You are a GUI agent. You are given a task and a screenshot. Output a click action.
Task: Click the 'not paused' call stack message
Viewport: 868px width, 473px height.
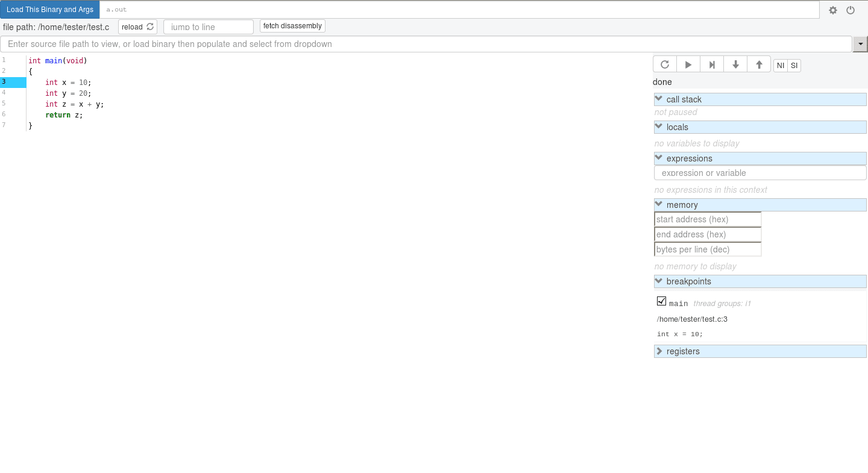[676, 112]
